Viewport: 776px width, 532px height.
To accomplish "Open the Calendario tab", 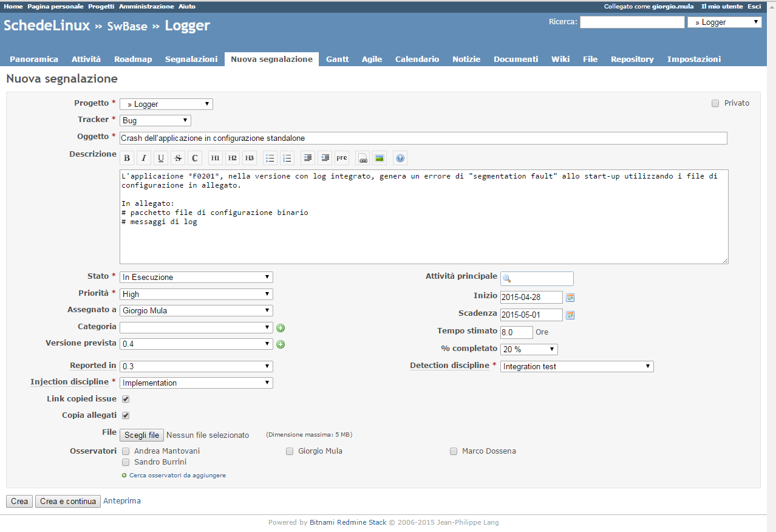I will coord(417,59).
